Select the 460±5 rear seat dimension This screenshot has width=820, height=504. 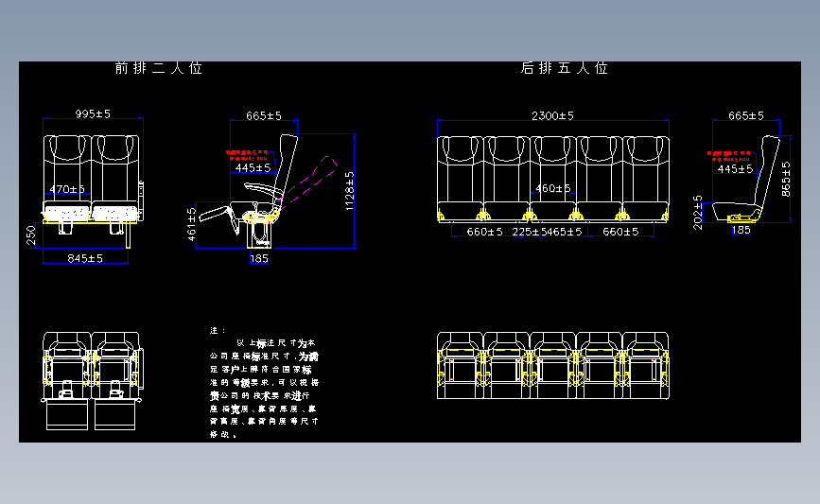tap(553, 187)
